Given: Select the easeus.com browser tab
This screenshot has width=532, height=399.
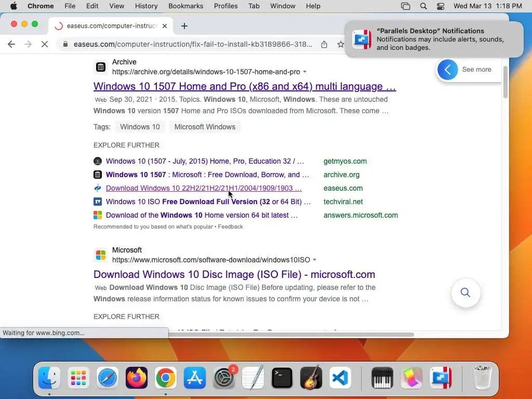Looking at the screenshot, I should [111, 26].
